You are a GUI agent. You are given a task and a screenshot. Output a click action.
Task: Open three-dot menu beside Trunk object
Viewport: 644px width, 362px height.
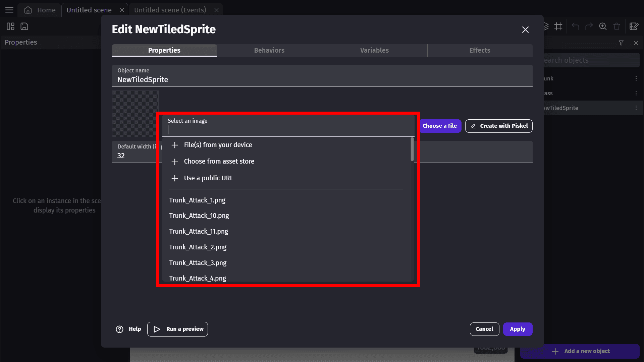click(636, 78)
